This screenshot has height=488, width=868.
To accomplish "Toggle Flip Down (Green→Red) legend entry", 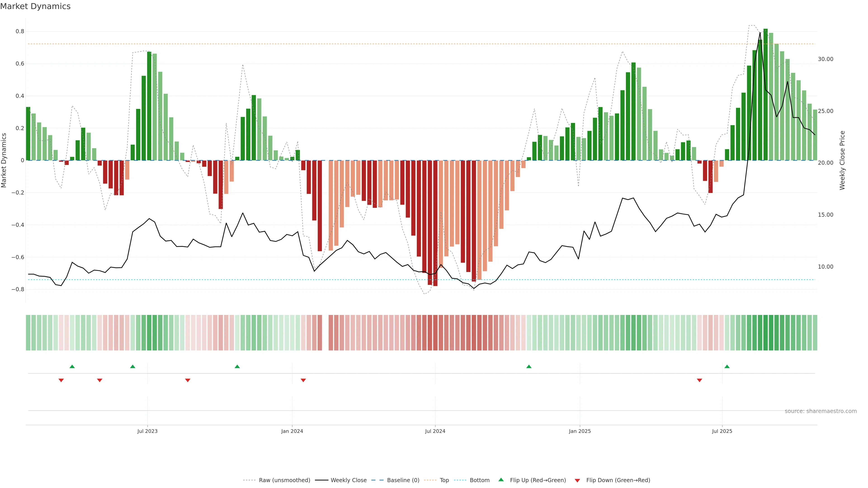I will (x=618, y=480).
